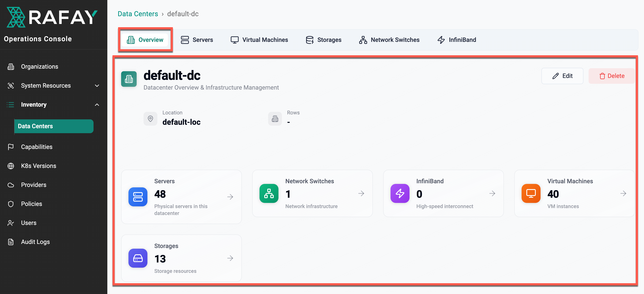Select the K8s Versions globe icon

pyautogui.click(x=11, y=166)
